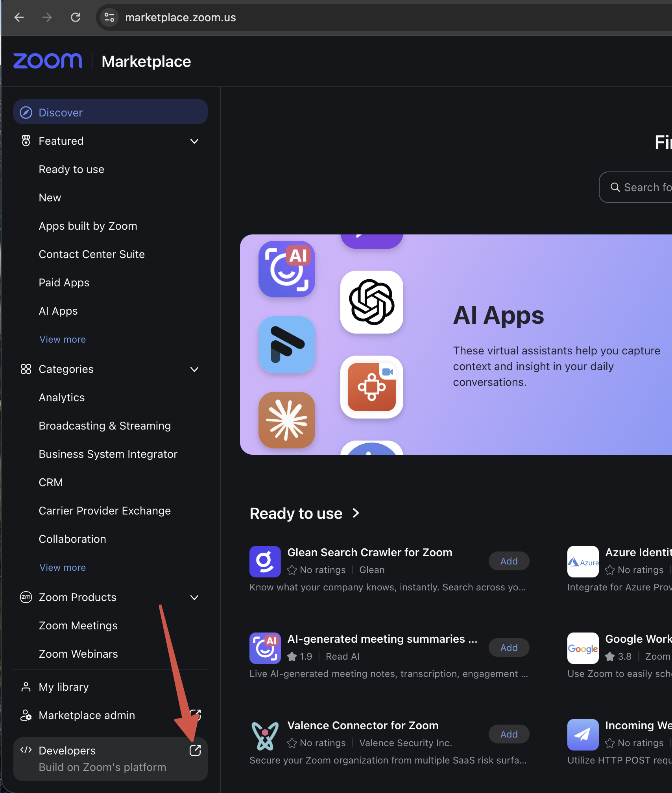Open site information icon in address bar
Image resolution: width=672 pixels, height=793 pixels.
[x=109, y=17]
